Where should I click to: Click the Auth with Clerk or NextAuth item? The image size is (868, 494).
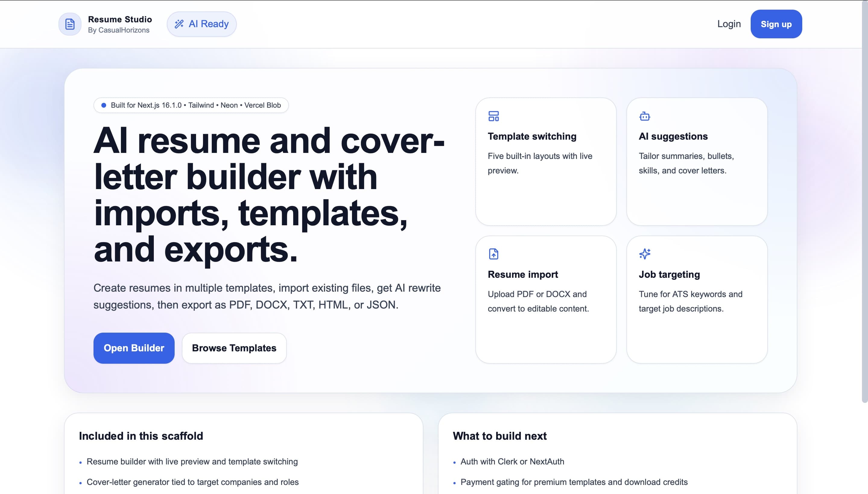pyautogui.click(x=512, y=461)
